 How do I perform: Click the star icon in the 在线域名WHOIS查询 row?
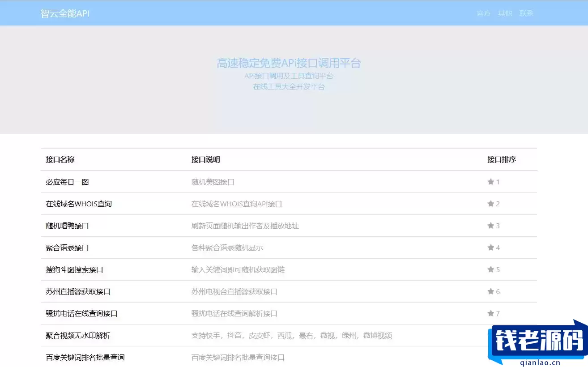(x=491, y=204)
